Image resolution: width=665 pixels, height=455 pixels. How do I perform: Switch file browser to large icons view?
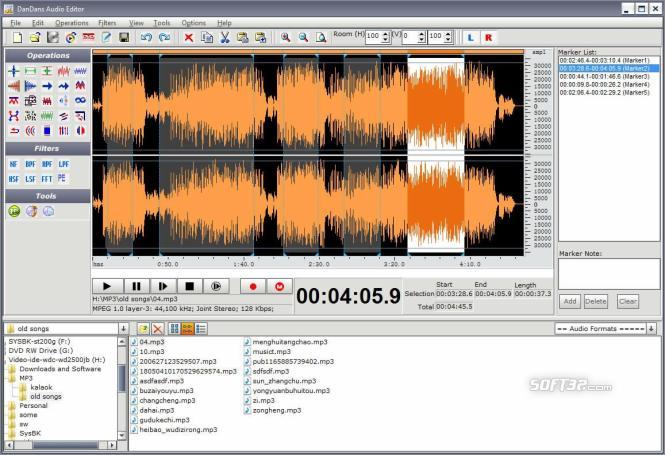174,329
